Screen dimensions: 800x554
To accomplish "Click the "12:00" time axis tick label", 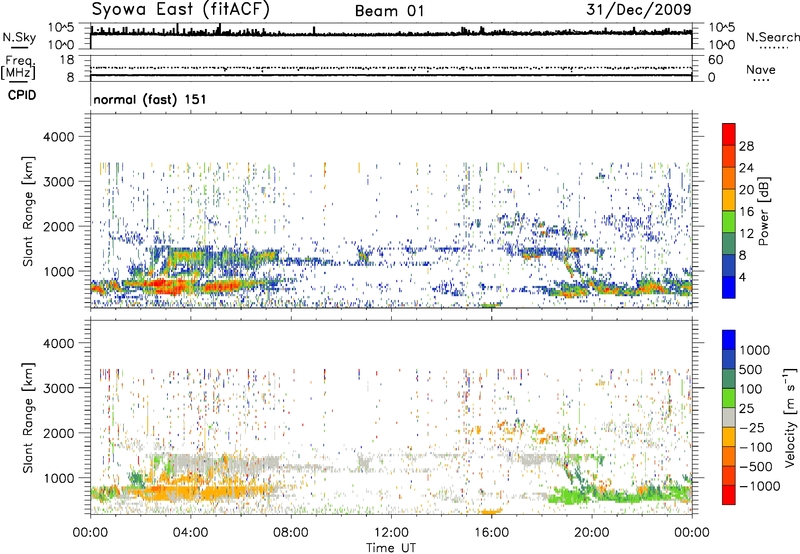I will tap(391, 533).
